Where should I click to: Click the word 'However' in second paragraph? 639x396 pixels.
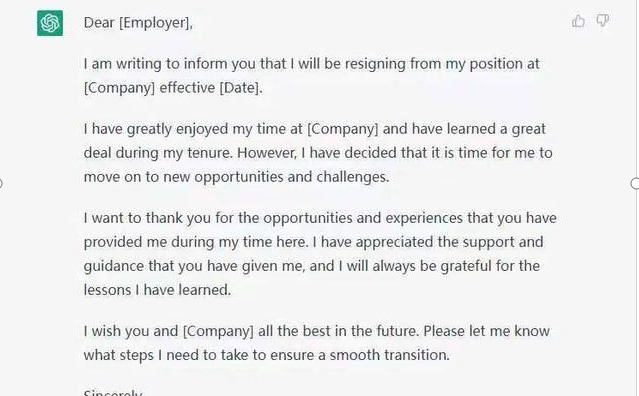coord(266,153)
